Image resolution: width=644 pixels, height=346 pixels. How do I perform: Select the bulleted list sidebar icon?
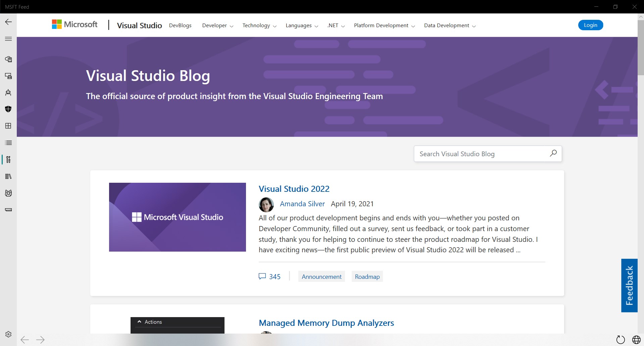[x=8, y=143]
